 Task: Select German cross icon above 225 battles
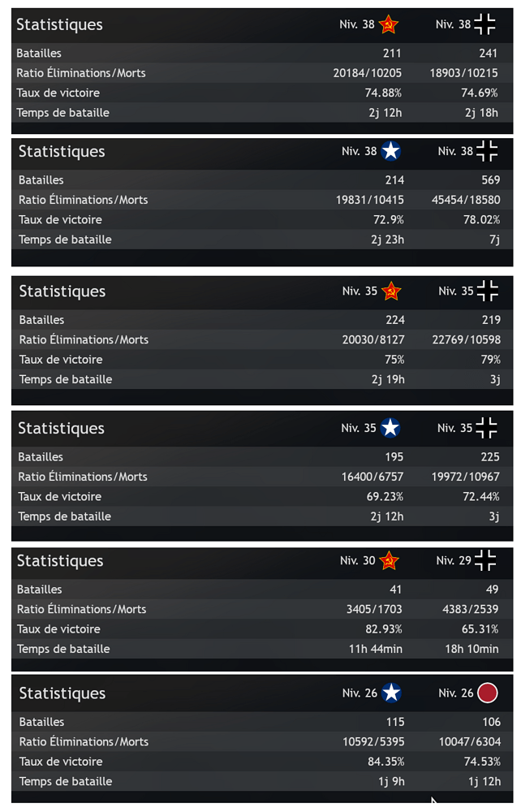(486, 428)
